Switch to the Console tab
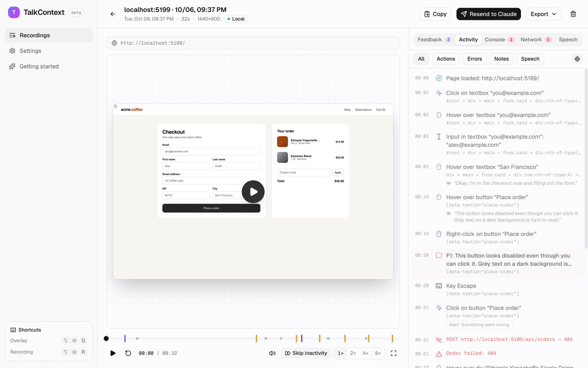Image resolution: width=588 pixels, height=368 pixels. coord(499,40)
